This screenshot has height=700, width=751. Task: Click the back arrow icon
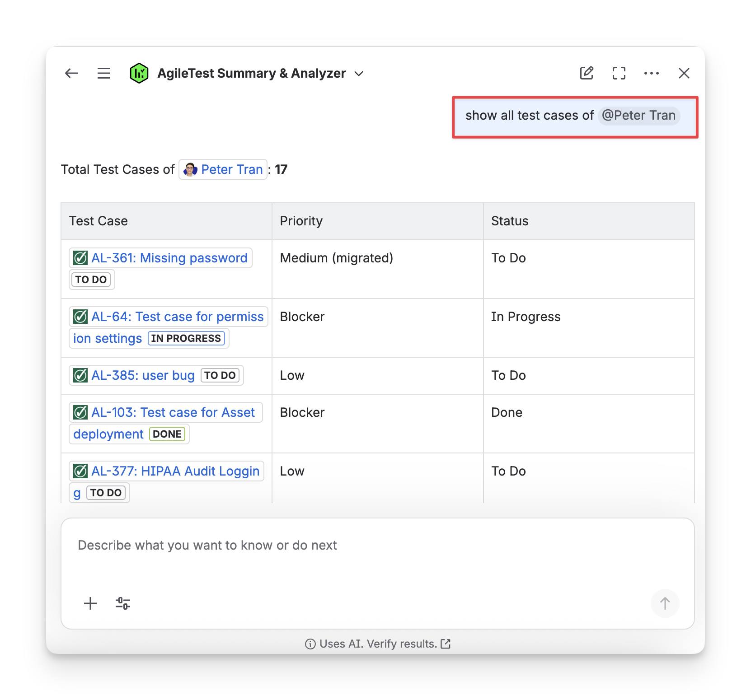pyautogui.click(x=71, y=73)
